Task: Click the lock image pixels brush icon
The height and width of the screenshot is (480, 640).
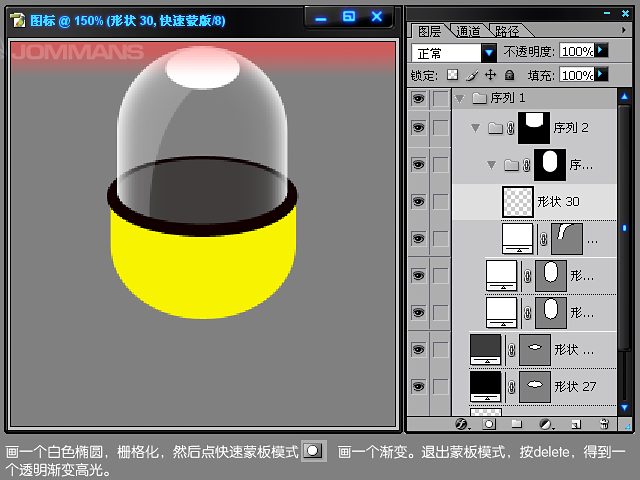Action: point(471,75)
